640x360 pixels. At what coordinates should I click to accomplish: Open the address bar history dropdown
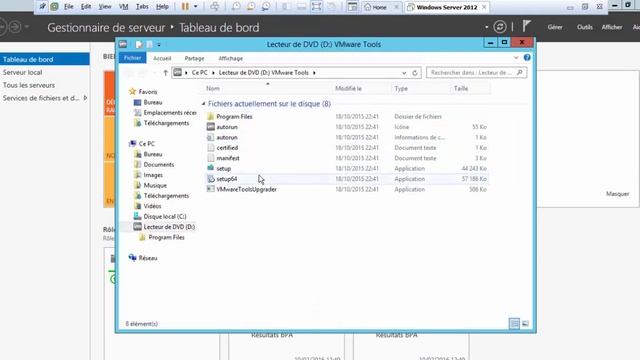click(404, 73)
